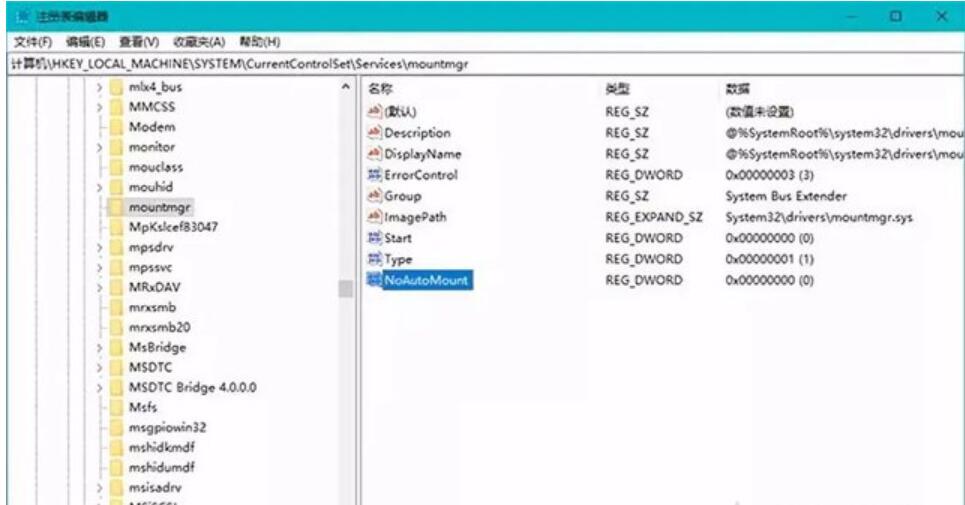Click the 0x00000003 (3) data cell
This screenshot has height=505, width=965.
(769, 175)
